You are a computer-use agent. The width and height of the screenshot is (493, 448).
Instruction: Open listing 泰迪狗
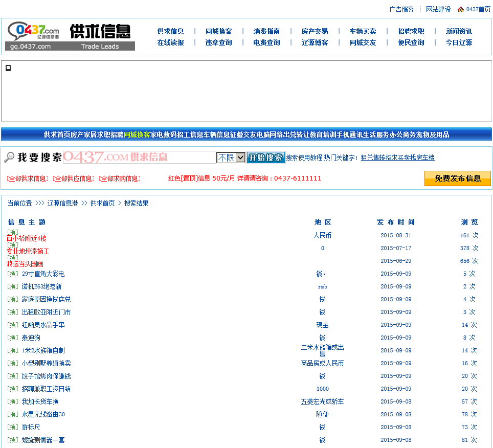(31, 338)
